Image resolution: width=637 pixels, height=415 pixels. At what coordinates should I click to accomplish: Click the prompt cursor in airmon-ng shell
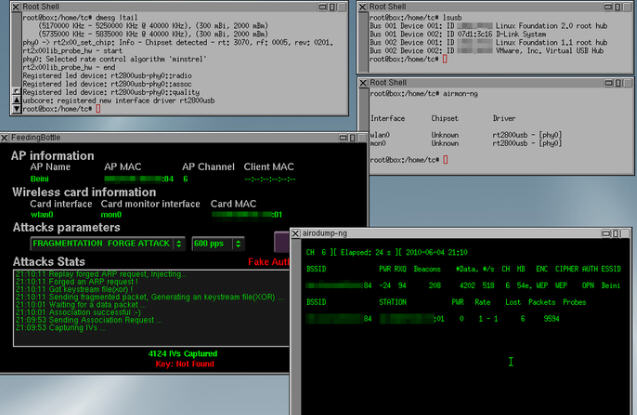(446, 160)
